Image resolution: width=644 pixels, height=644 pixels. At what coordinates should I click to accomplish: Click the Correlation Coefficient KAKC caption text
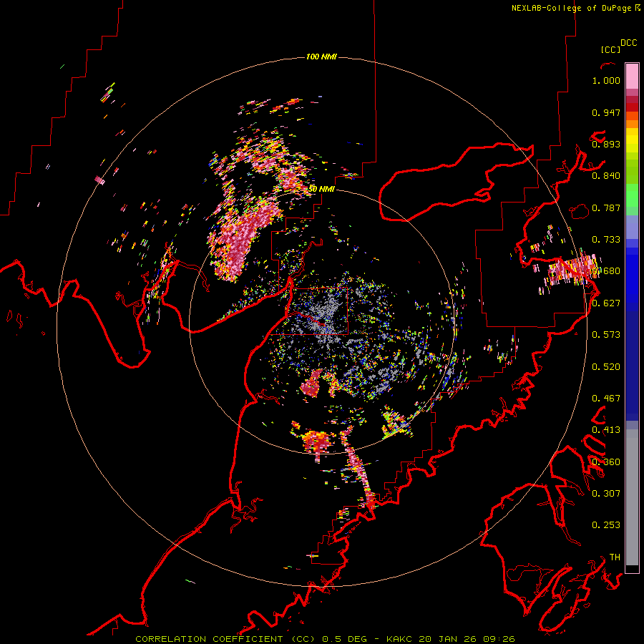click(325, 639)
